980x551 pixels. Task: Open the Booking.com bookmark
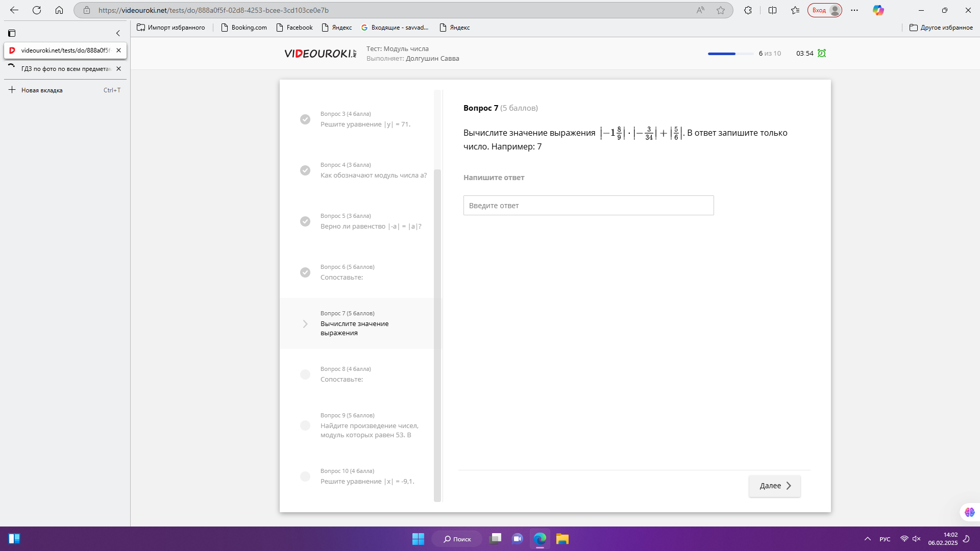pyautogui.click(x=244, y=28)
